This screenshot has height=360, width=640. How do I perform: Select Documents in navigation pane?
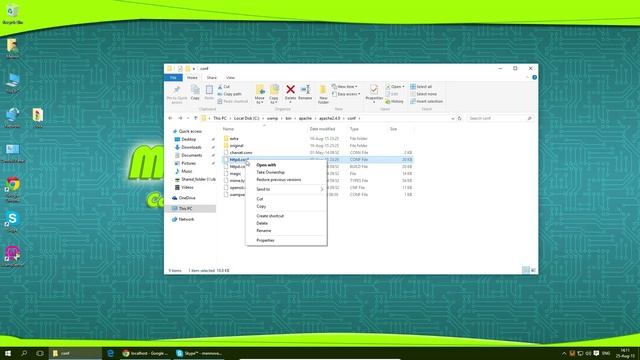[x=192, y=156]
